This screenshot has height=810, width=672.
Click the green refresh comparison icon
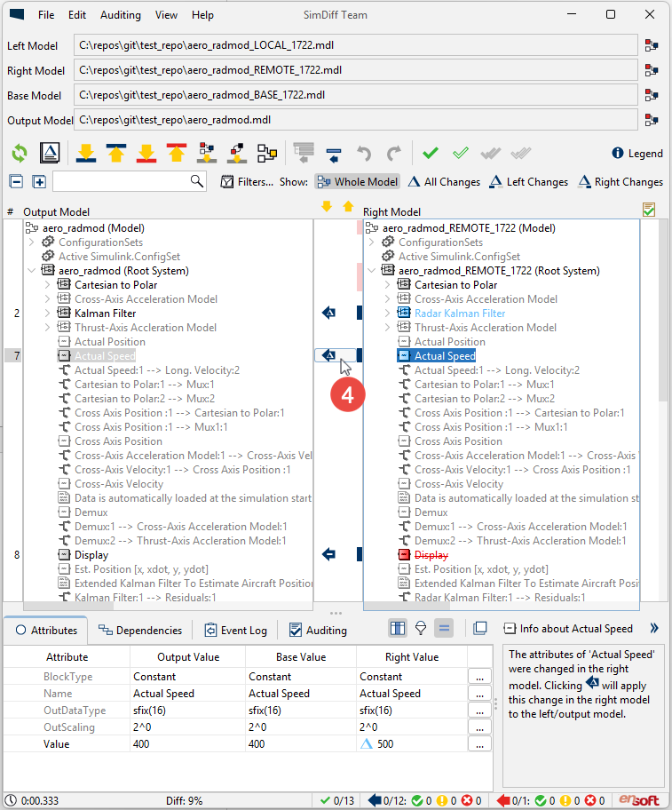click(x=20, y=153)
